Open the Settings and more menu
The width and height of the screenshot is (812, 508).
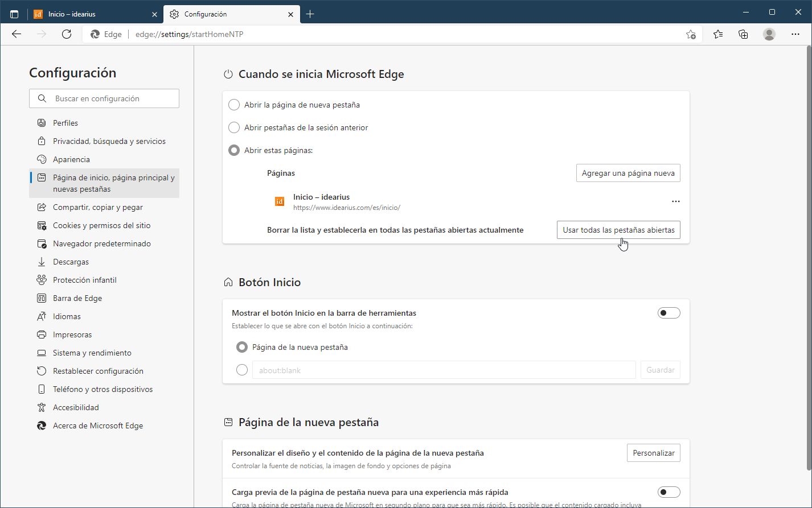point(795,34)
